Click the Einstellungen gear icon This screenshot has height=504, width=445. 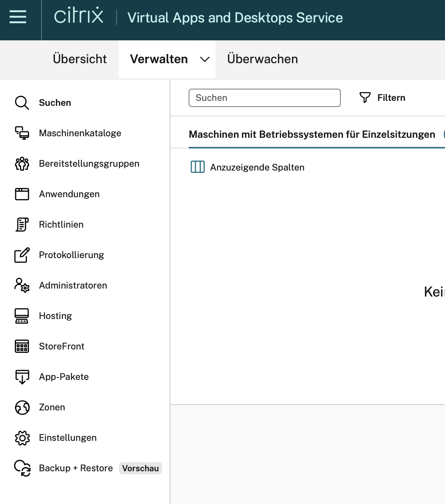(22, 438)
